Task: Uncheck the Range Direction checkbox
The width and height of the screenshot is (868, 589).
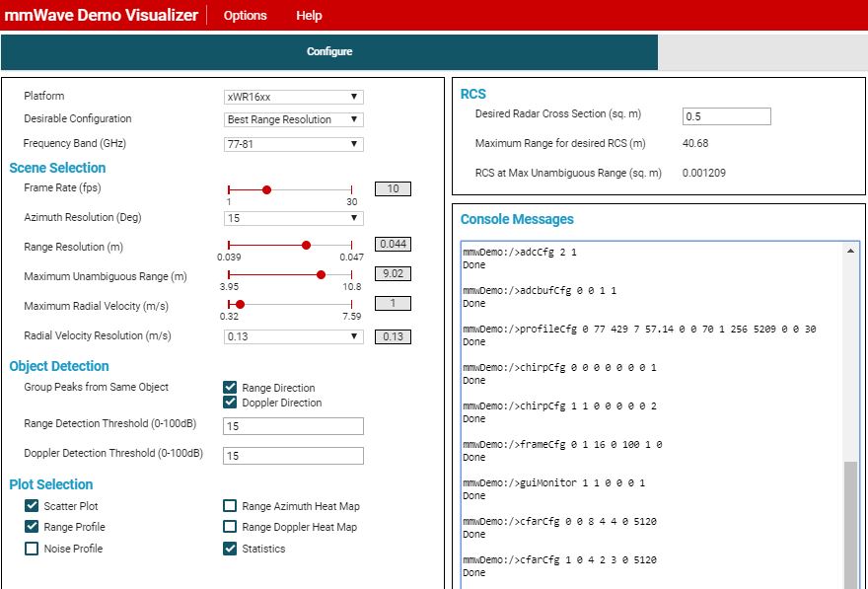Action: point(230,388)
